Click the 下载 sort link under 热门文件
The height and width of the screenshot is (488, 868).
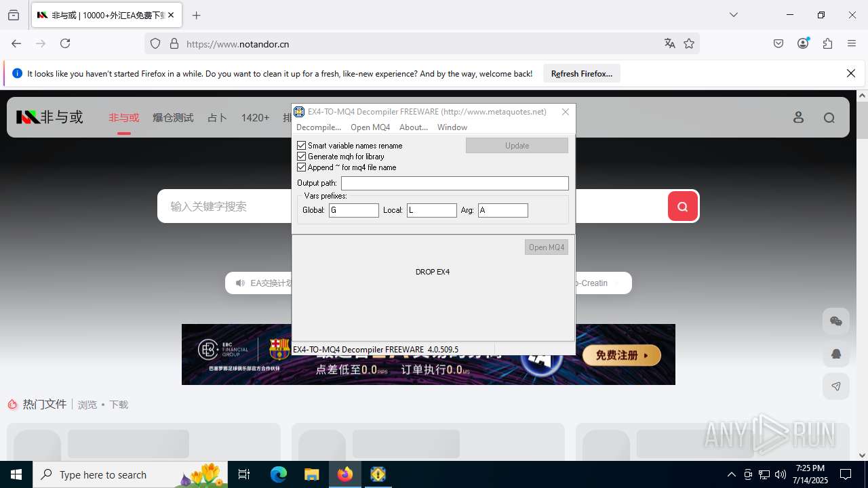(x=119, y=405)
